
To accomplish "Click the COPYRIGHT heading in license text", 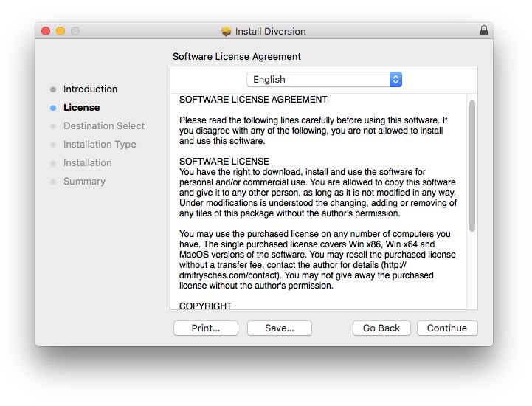I will click(x=206, y=306).
